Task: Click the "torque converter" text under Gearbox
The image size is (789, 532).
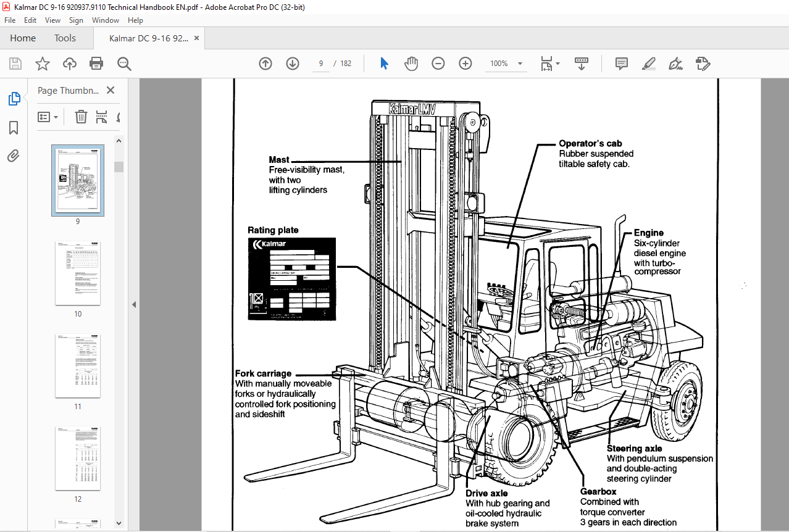Action: click(x=612, y=512)
